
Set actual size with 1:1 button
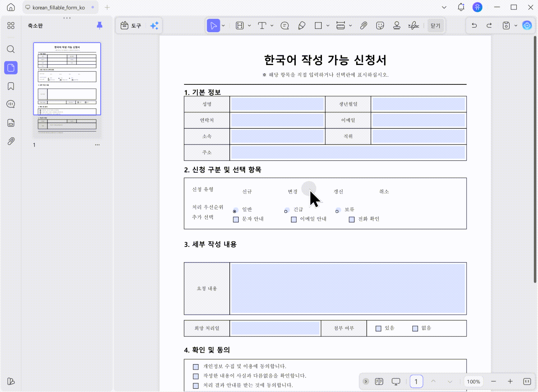click(x=527, y=381)
